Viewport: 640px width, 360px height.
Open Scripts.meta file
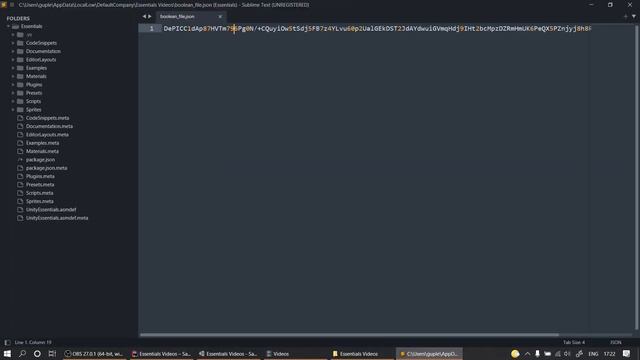(40, 193)
